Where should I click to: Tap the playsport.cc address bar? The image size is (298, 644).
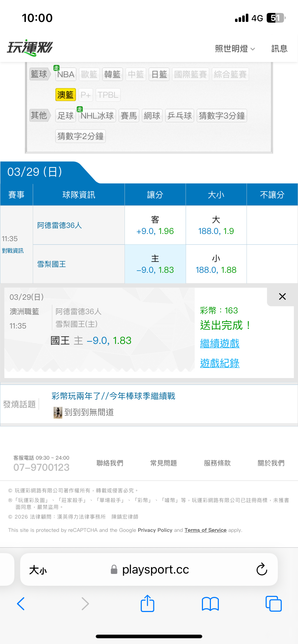tap(149, 570)
